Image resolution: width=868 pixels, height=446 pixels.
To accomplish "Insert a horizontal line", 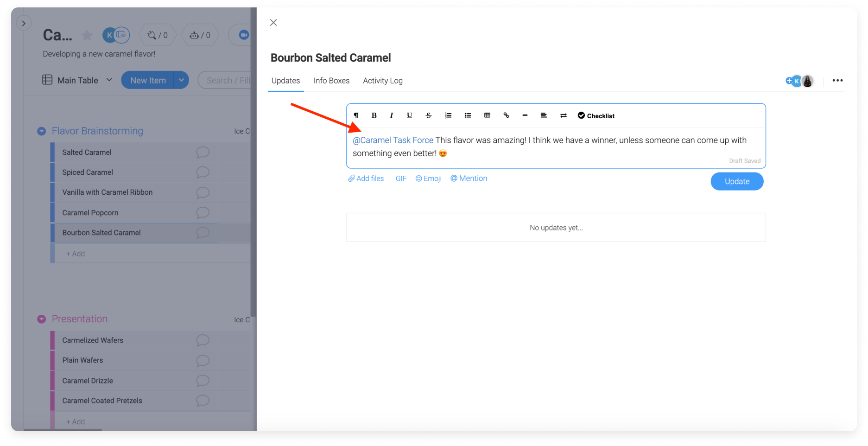I will point(525,115).
